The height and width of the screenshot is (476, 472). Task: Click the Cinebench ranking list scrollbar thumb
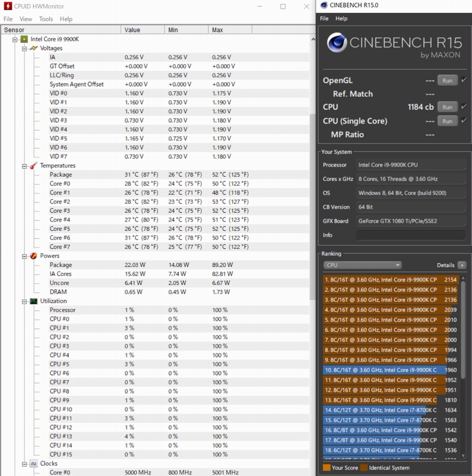[463, 330]
